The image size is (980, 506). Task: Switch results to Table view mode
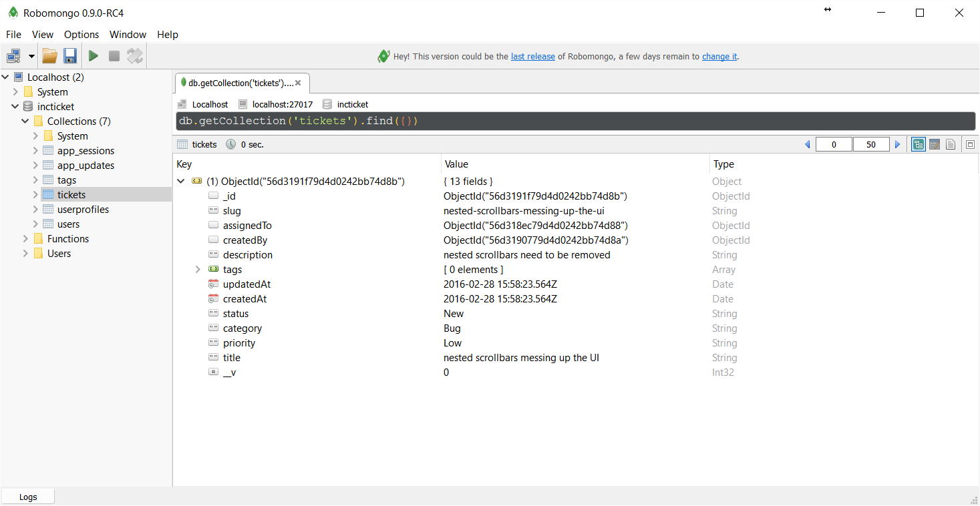click(x=934, y=144)
